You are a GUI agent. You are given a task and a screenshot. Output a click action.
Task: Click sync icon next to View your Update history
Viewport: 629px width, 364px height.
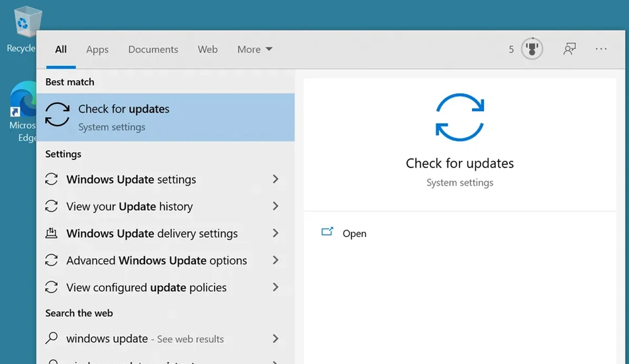pos(52,206)
